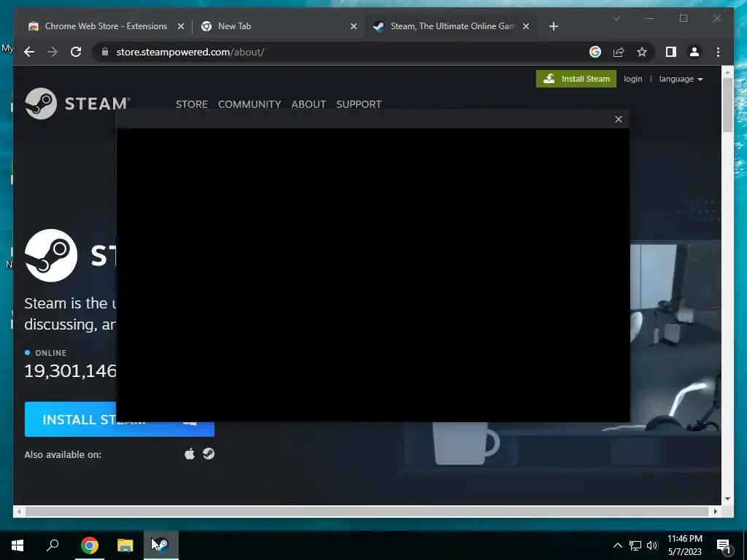Open the SUPPORT menu item
Image resolution: width=747 pixels, height=560 pixels.
point(359,104)
